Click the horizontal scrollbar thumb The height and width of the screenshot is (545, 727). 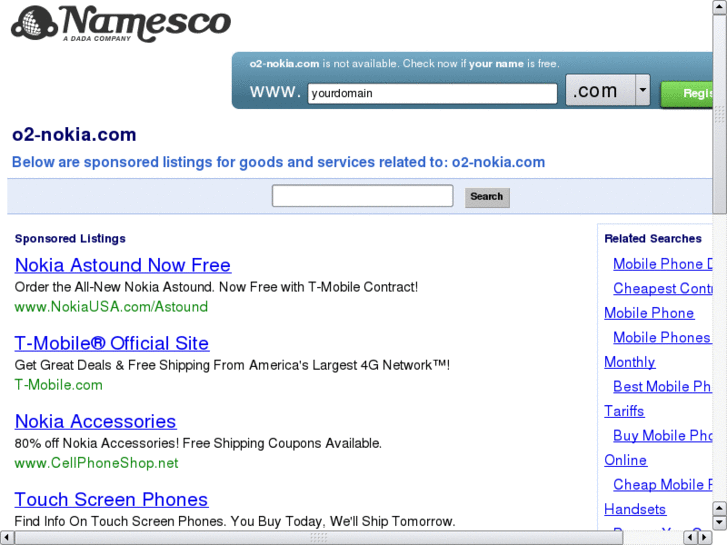[x=319, y=538]
